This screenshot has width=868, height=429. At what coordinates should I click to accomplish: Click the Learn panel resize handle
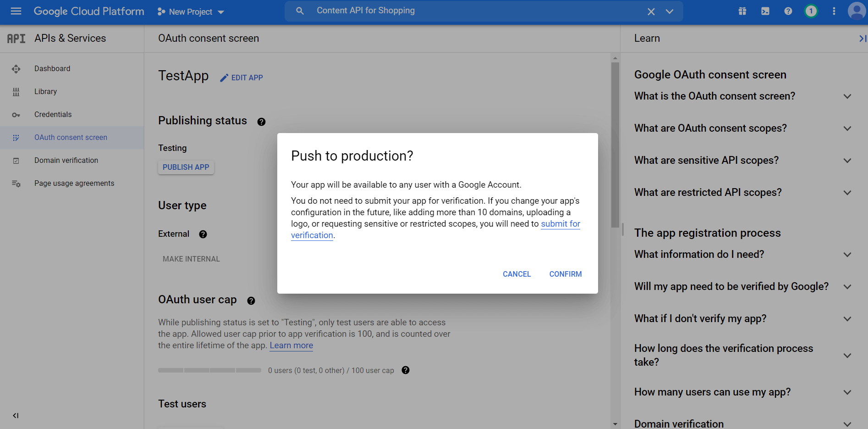[x=623, y=229]
